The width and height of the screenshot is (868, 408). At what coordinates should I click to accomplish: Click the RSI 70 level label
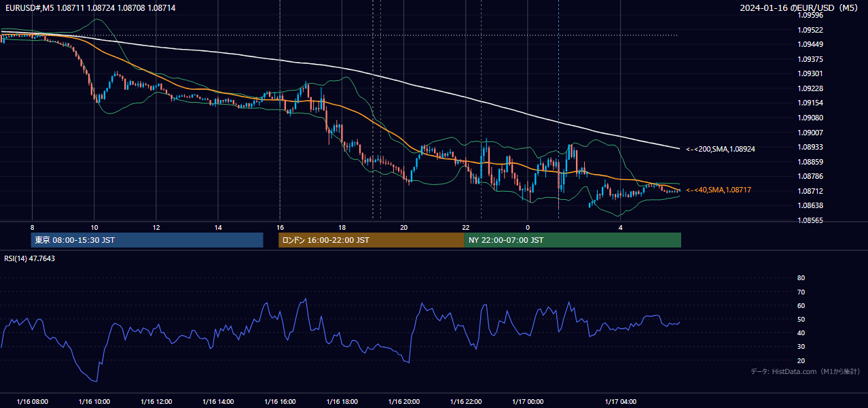point(801,292)
